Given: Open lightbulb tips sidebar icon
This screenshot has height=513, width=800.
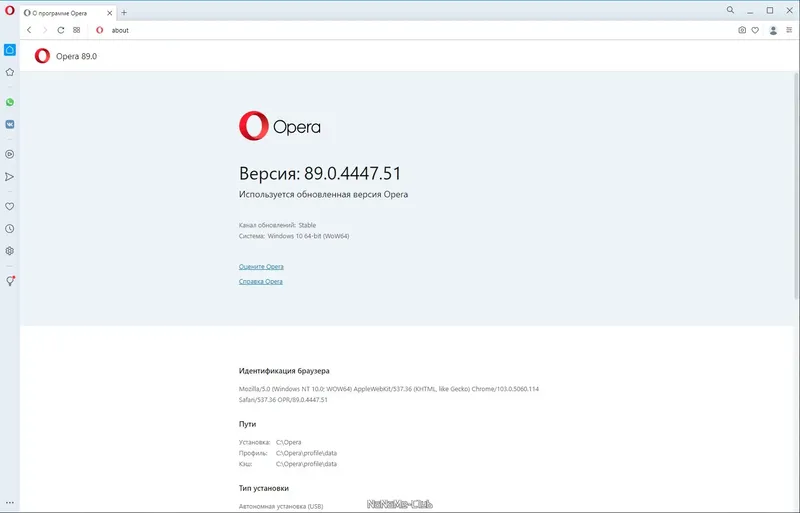Looking at the screenshot, I should point(10,281).
